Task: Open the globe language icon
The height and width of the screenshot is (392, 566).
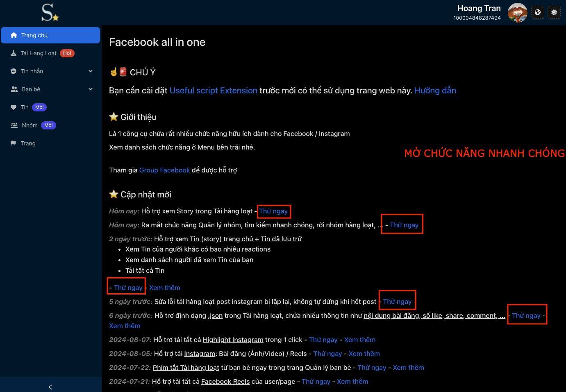Action: click(x=538, y=12)
